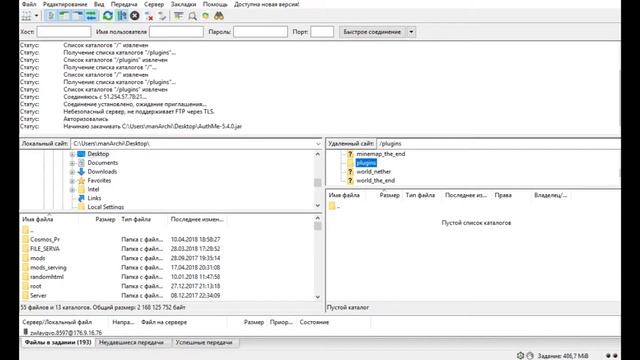640x360 pixels.
Task: Cancel the current operation with black X icon
Action: [x=135, y=16]
